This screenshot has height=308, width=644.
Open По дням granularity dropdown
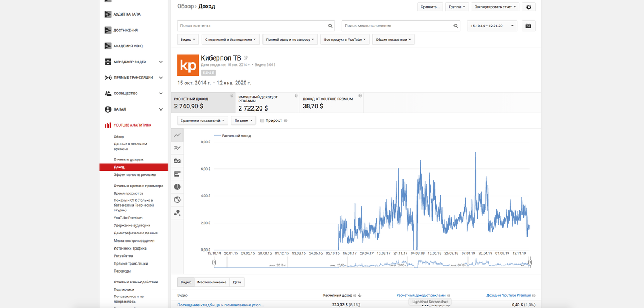click(x=244, y=121)
